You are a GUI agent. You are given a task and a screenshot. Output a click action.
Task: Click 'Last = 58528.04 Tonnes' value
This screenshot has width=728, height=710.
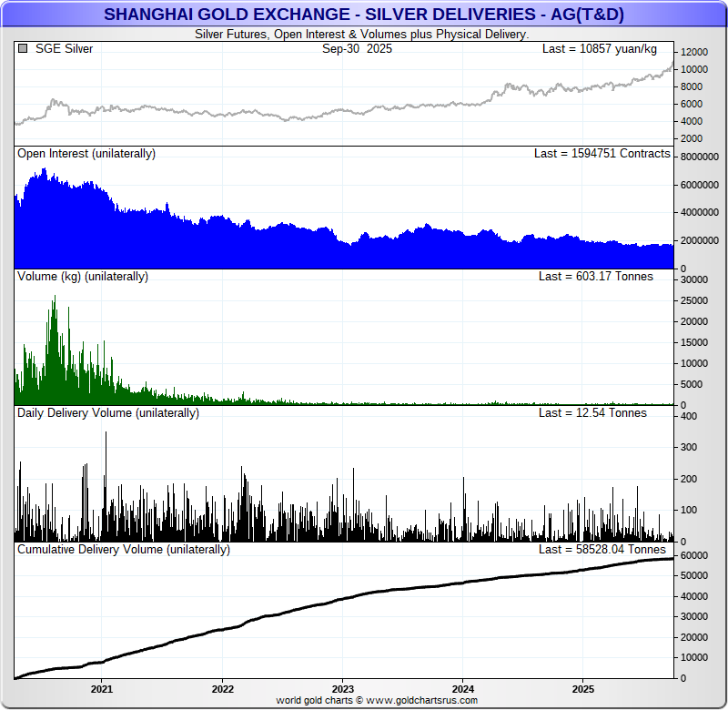[x=602, y=550]
